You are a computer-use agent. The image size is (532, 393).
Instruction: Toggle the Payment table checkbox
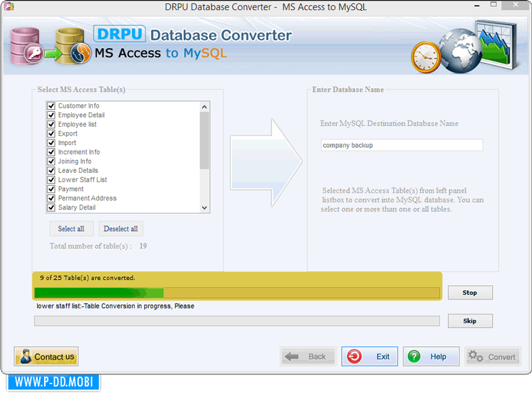(51, 188)
